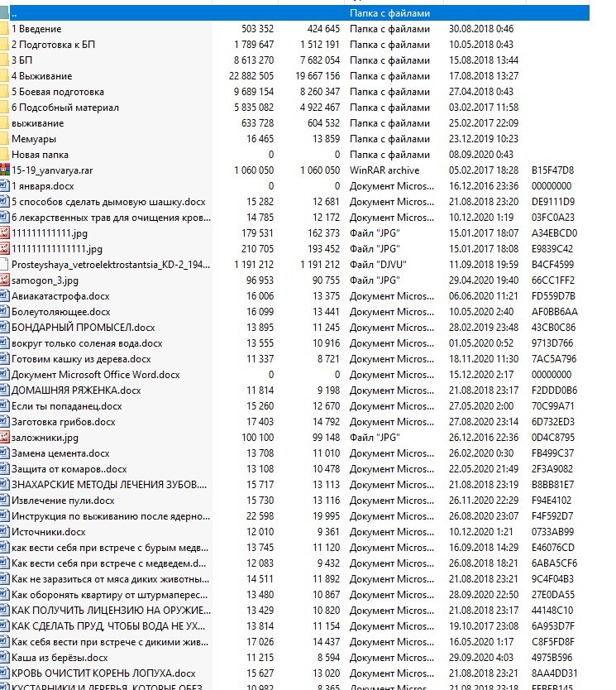Click the blank file icon of Prosteyshaya_vetroelektrostantsia DJVU
The height and width of the screenshot is (690, 616).
(x=4, y=265)
